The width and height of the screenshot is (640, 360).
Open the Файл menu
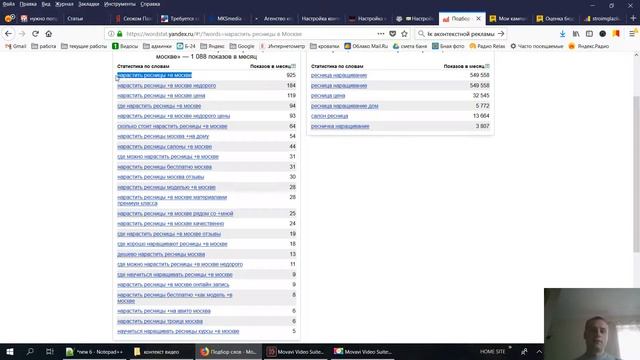pyautogui.click(x=9, y=4)
